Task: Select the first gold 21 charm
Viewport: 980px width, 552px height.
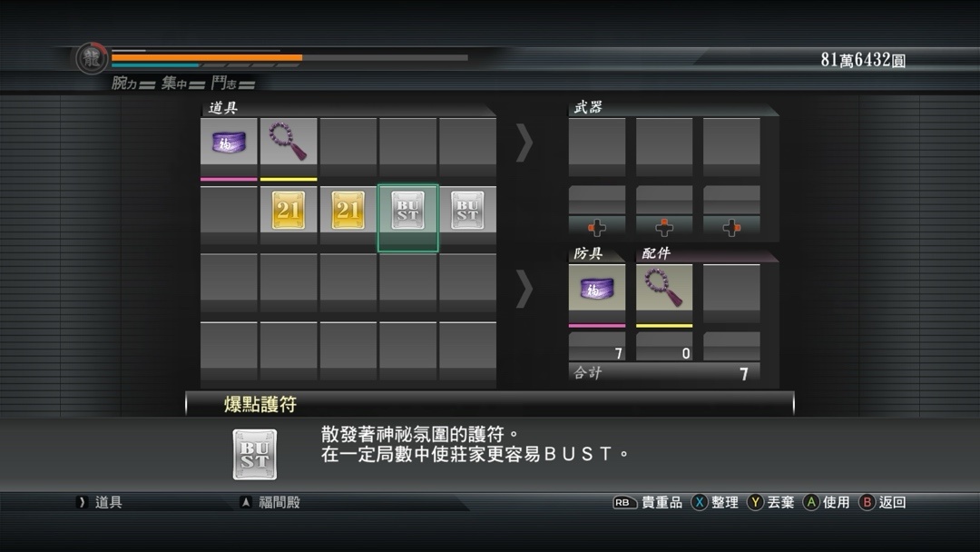Action: pyautogui.click(x=289, y=210)
